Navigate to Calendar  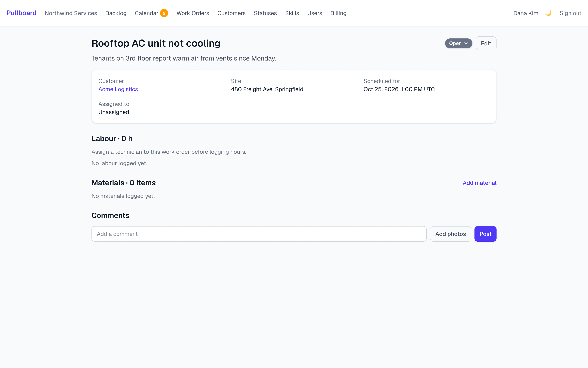[x=147, y=13]
